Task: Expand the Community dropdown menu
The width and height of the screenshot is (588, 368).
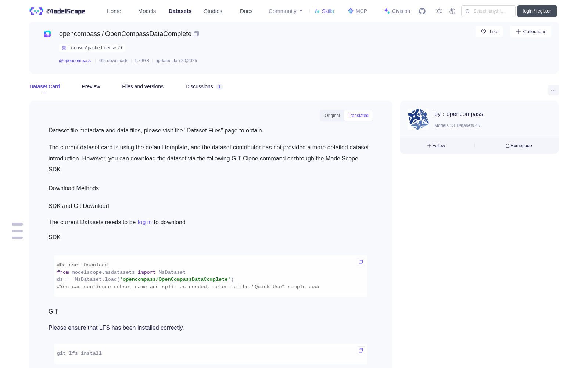Action: (x=286, y=11)
